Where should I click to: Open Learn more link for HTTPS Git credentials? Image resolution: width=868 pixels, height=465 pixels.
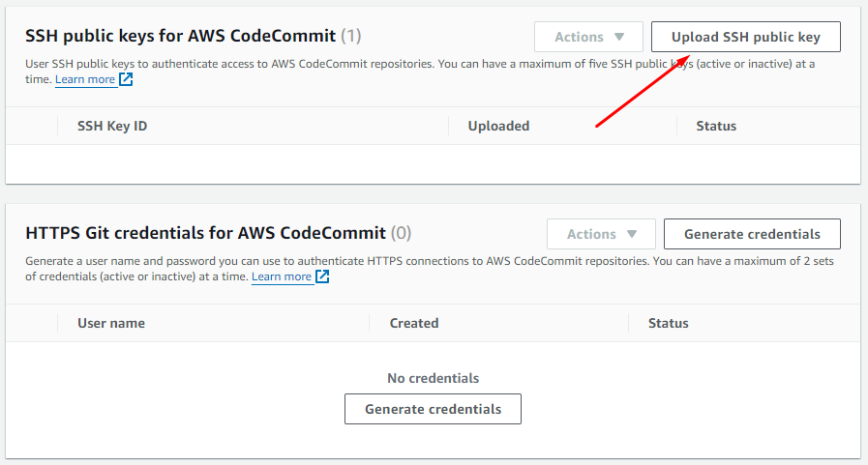(x=282, y=277)
